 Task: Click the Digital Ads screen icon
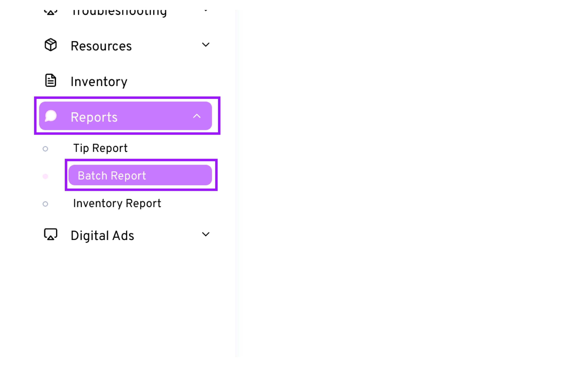(51, 234)
